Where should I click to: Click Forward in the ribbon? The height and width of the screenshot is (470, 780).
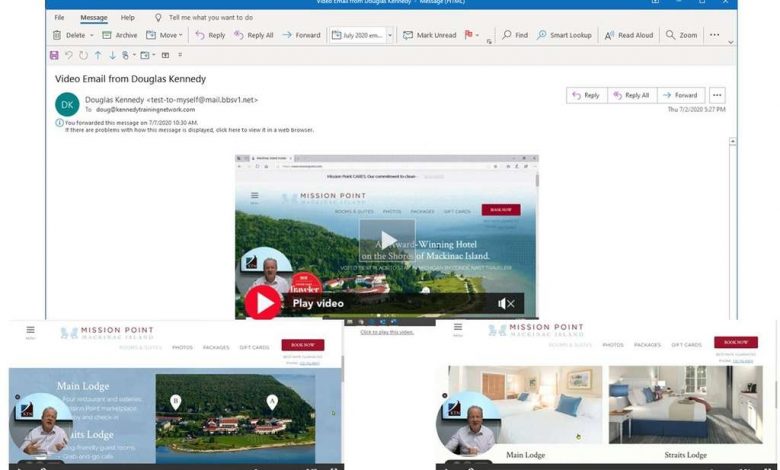(x=301, y=35)
